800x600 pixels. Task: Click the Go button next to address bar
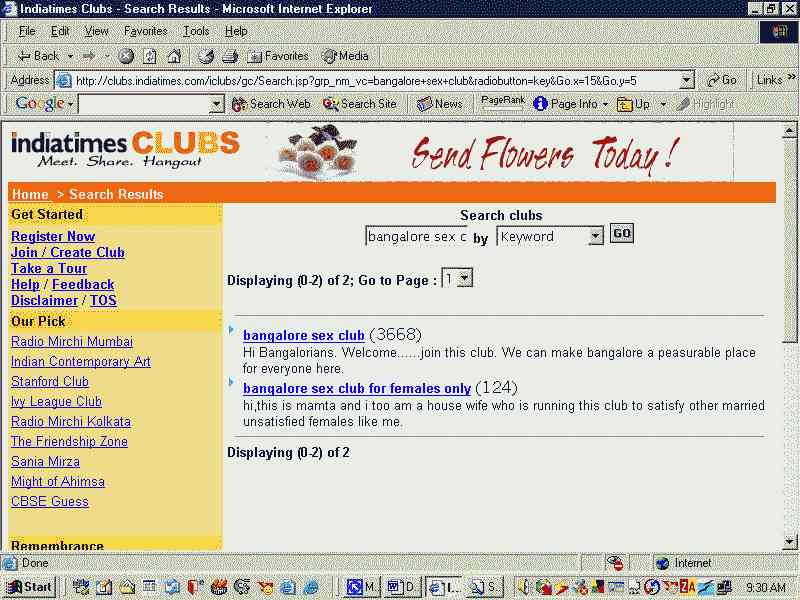click(721, 80)
